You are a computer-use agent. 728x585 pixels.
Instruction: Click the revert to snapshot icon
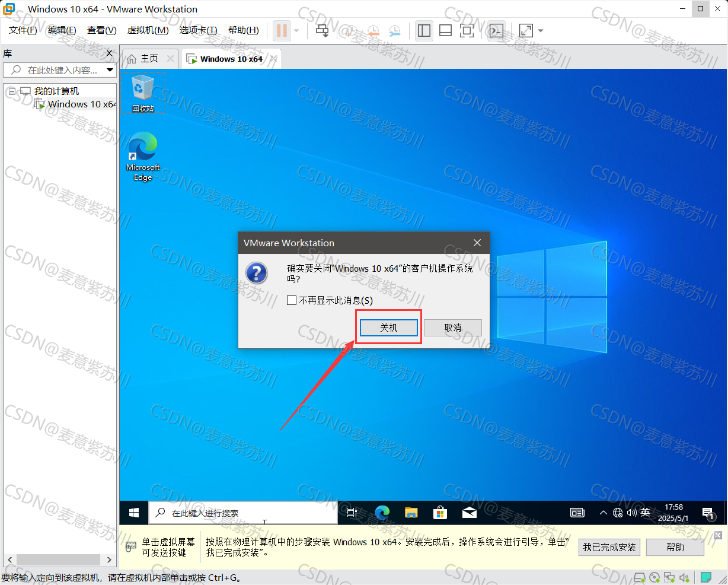[x=373, y=31]
